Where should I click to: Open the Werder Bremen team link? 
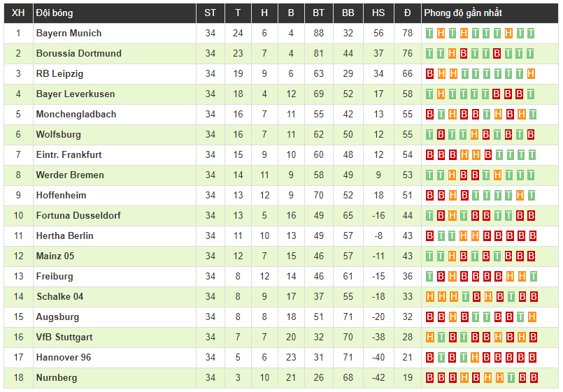pyautogui.click(x=70, y=175)
